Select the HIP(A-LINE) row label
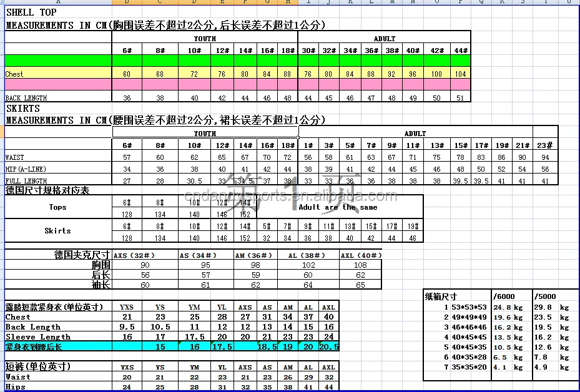The width and height of the screenshot is (580, 392). point(26,169)
